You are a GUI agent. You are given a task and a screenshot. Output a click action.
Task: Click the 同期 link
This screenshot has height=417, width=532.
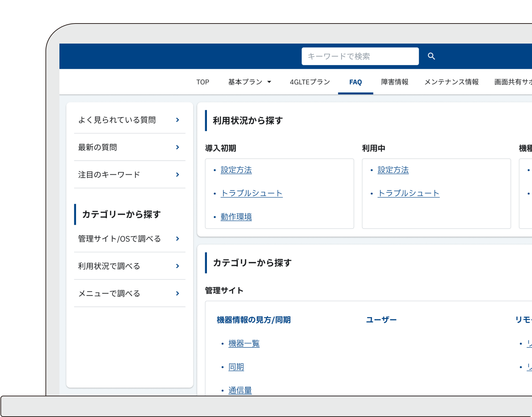[x=236, y=367]
